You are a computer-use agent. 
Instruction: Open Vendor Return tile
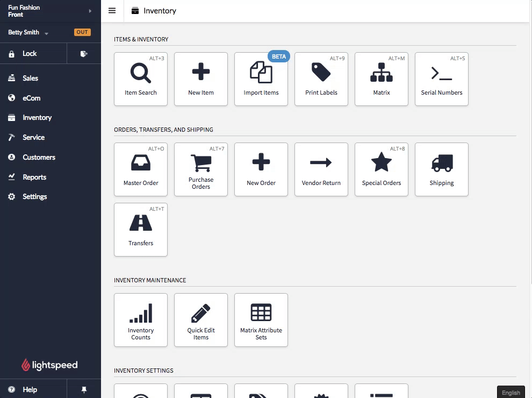[321, 169]
